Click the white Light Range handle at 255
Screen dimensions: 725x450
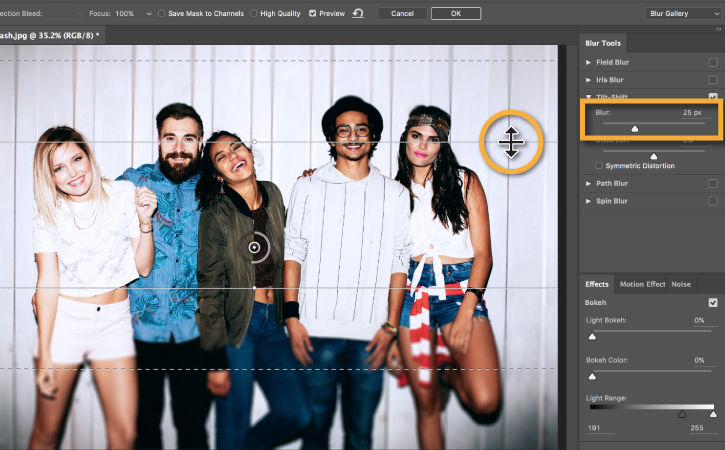pyautogui.click(x=713, y=414)
